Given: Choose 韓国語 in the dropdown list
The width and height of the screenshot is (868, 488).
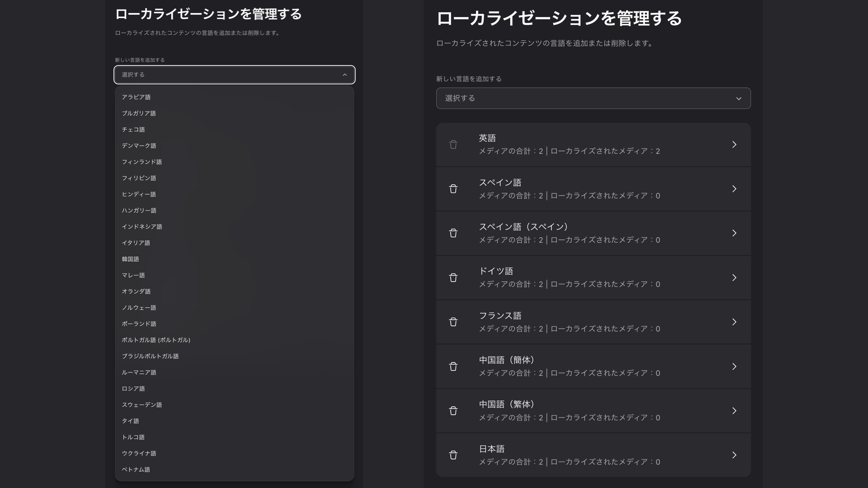Looking at the screenshot, I should pos(130,259).
